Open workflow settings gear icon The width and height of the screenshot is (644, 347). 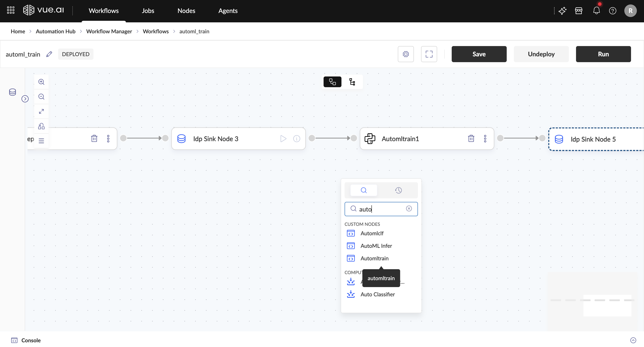click(x=406, y=54)
